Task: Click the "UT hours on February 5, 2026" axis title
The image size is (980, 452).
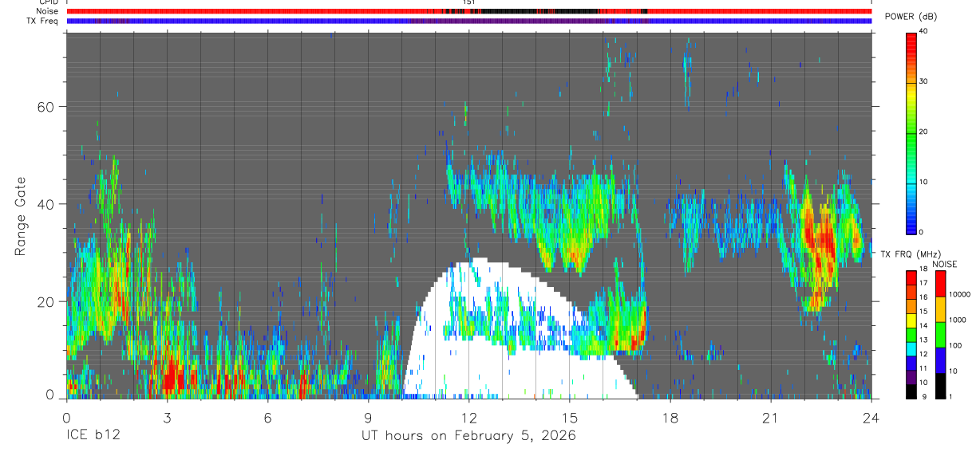Action: [x=469, y=436]
